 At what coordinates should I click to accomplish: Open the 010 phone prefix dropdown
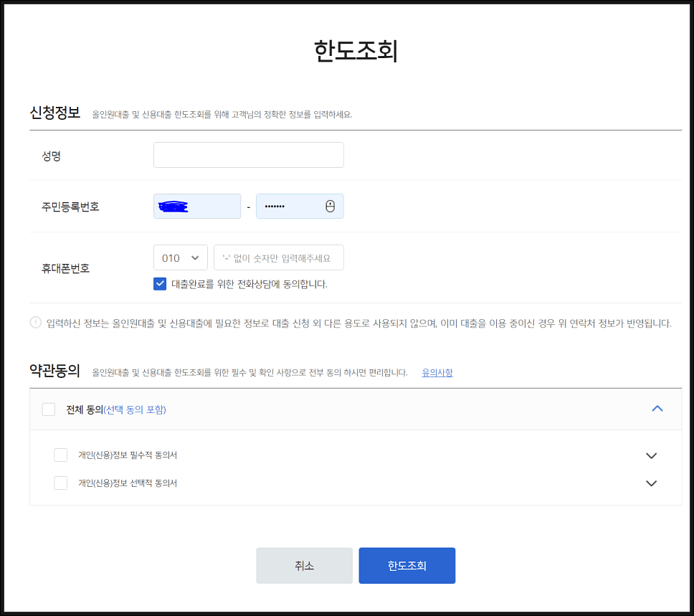click(x=181, y=257)
